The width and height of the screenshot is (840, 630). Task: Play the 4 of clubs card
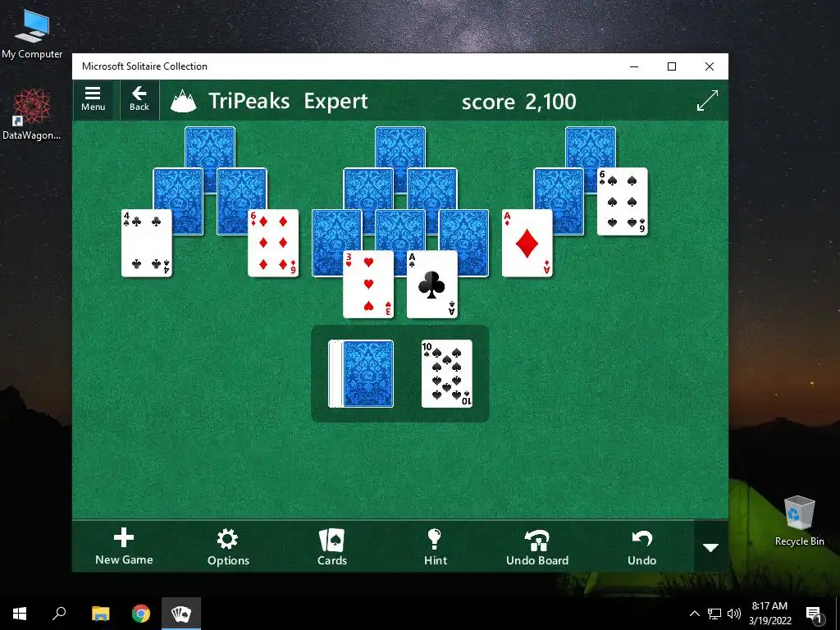pyautogui.click(x=146, y=243)
